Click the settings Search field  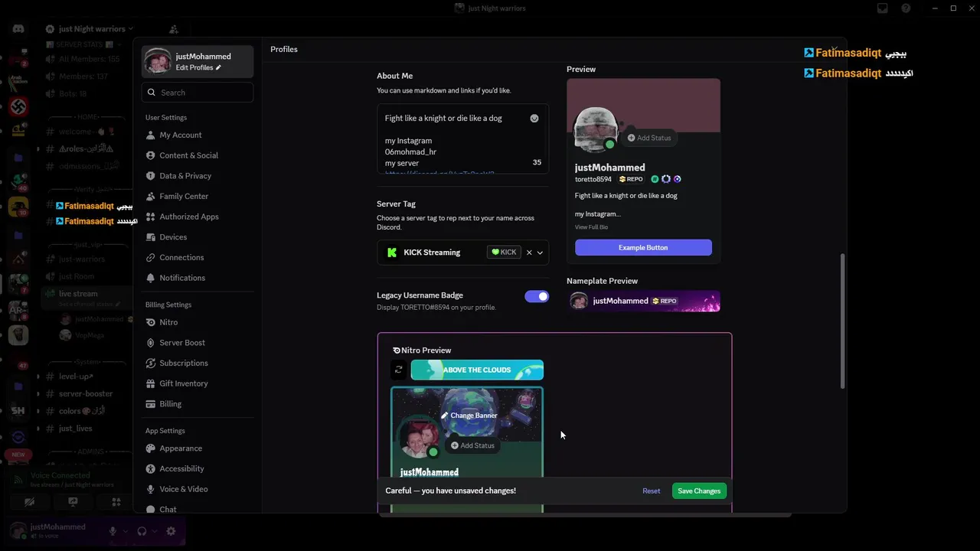point(197,93)
